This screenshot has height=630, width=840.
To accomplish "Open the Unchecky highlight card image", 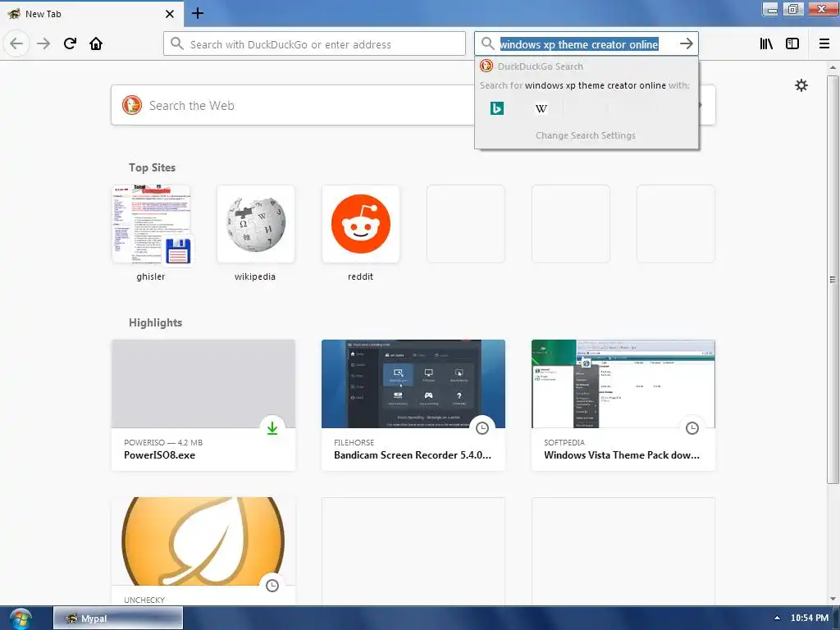I will click(x=203, y=541).
